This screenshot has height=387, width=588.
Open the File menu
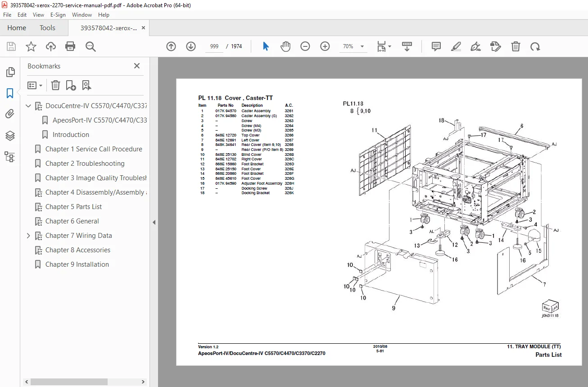pos(7,15)
